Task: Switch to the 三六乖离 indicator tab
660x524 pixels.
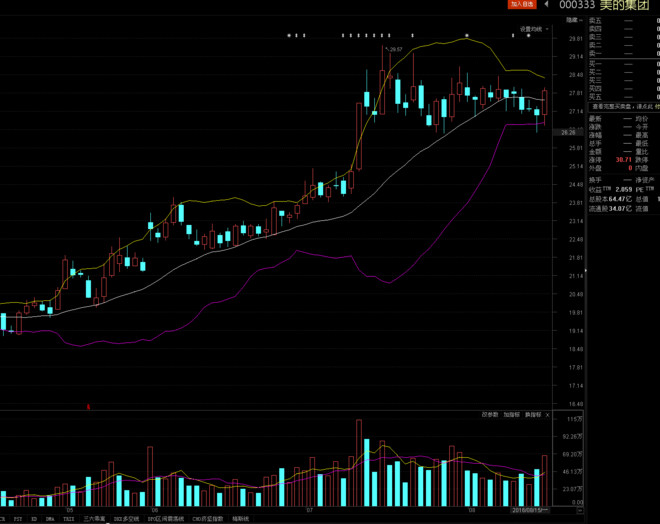Action: pyautogui.click(x=94, y=519)
